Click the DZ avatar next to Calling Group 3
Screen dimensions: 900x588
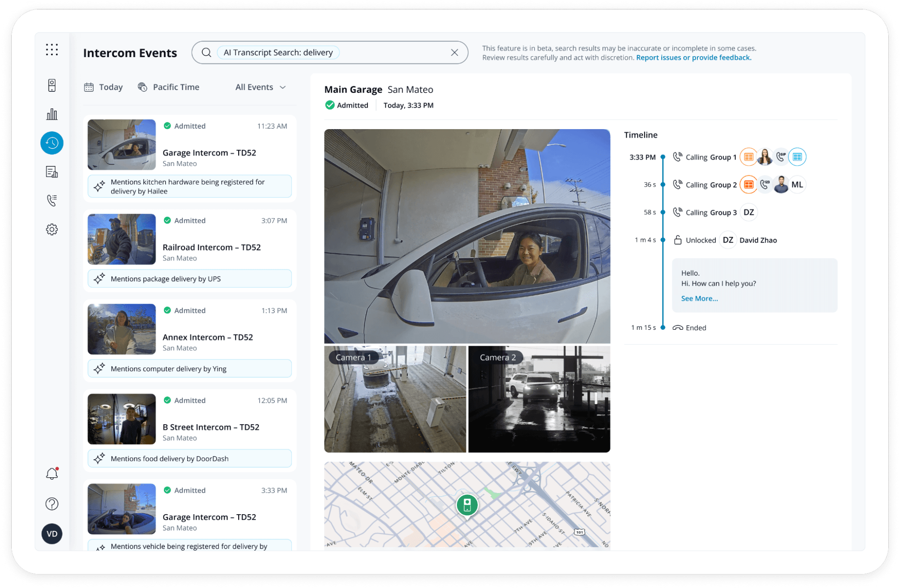(748, 212)
